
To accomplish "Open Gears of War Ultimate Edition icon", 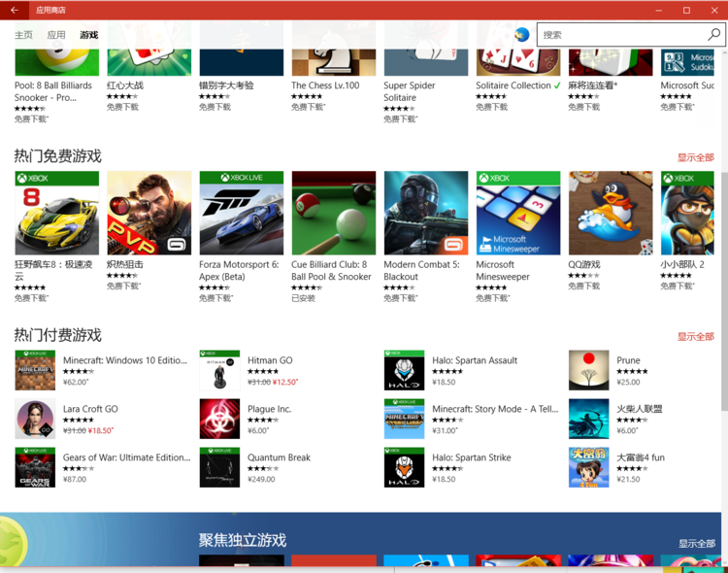I will coord(35,467).
